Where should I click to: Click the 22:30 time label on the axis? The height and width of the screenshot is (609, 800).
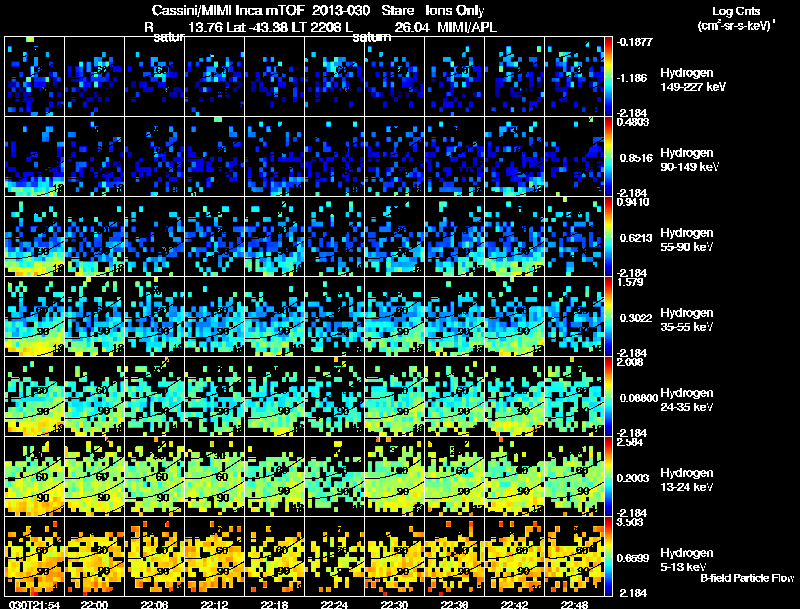[394, 605]
